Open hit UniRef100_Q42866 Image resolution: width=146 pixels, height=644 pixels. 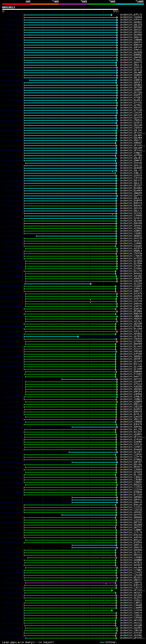(131, 35)
